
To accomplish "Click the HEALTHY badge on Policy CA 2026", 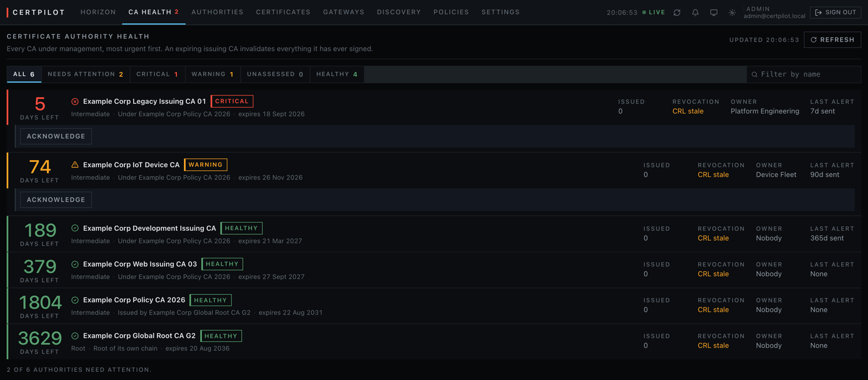I will coord(210,300).
